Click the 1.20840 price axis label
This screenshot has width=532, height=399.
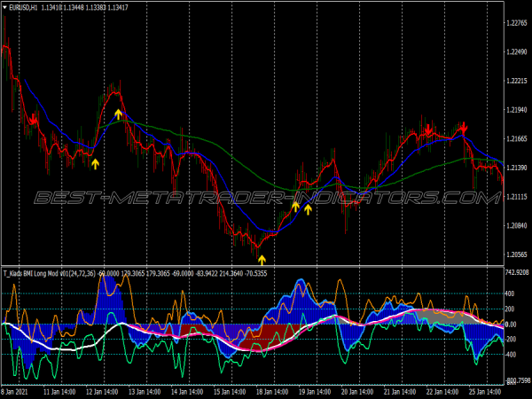coord(517,225)
